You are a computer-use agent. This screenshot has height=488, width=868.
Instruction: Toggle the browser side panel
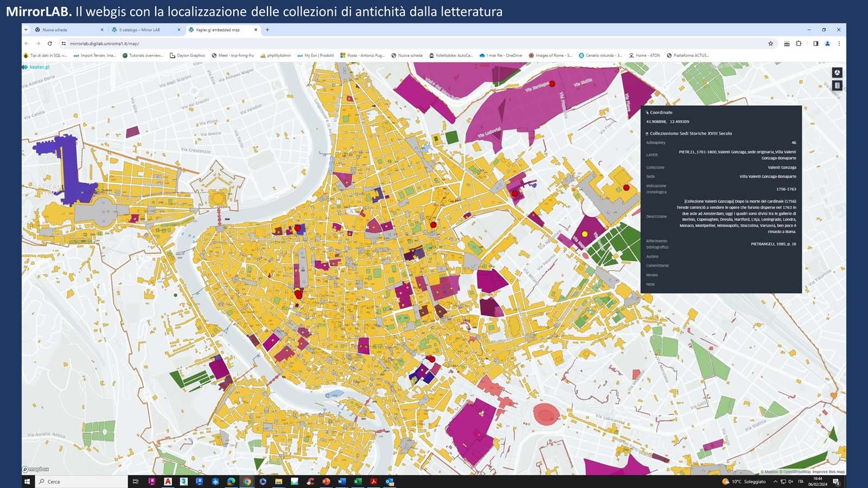pyautogui.click(x=815, y=43)
